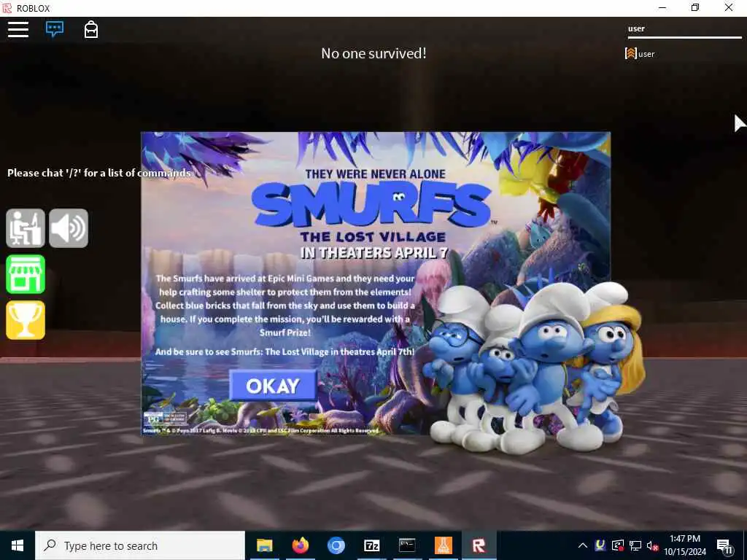Launch Firefox from the taskbar

click(x=300, y=545)
